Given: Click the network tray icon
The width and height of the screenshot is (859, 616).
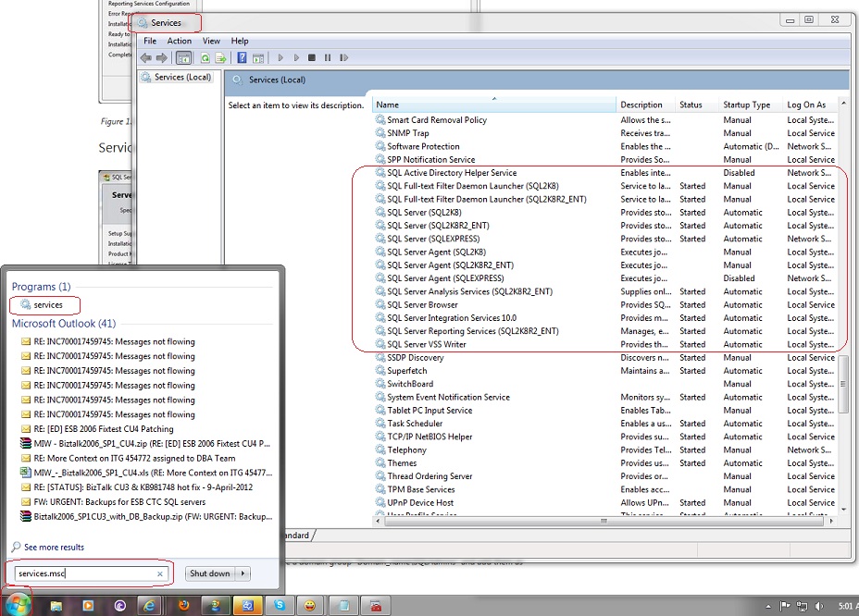Looking at the screenshot, I should pyautogui.click(x=803, y=606).
